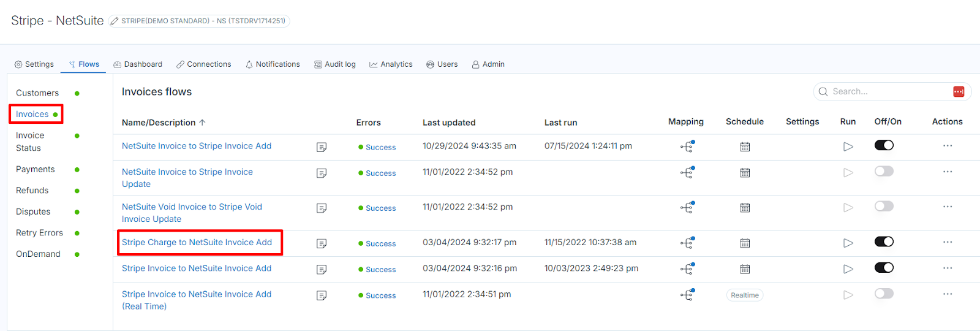980x331 pixels.
Task: Select Payments in the left sidebar
Action: (x=36, y=169)
